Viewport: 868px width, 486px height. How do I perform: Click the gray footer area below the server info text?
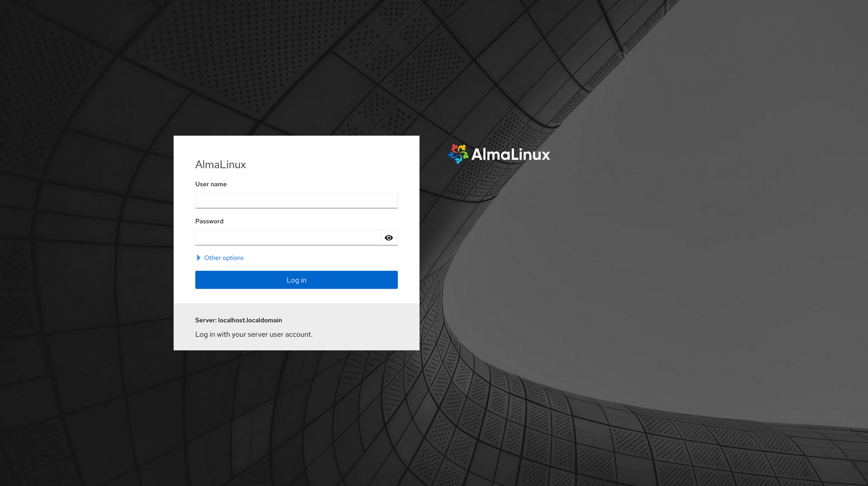point(296,344)
